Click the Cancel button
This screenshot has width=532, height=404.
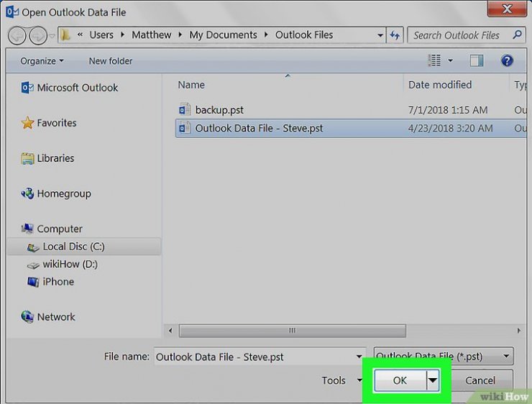coord(480,380)
